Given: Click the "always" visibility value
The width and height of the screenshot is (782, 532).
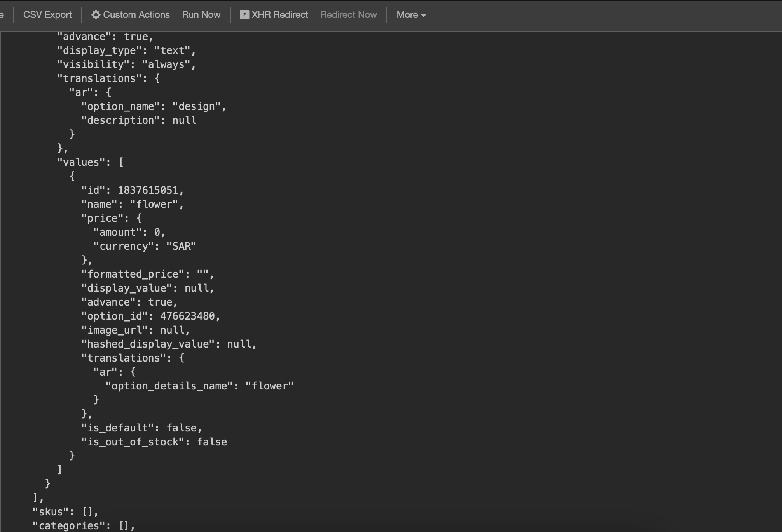Looking at the screenshot, I should pyautogui.click(x=166, y=64).
